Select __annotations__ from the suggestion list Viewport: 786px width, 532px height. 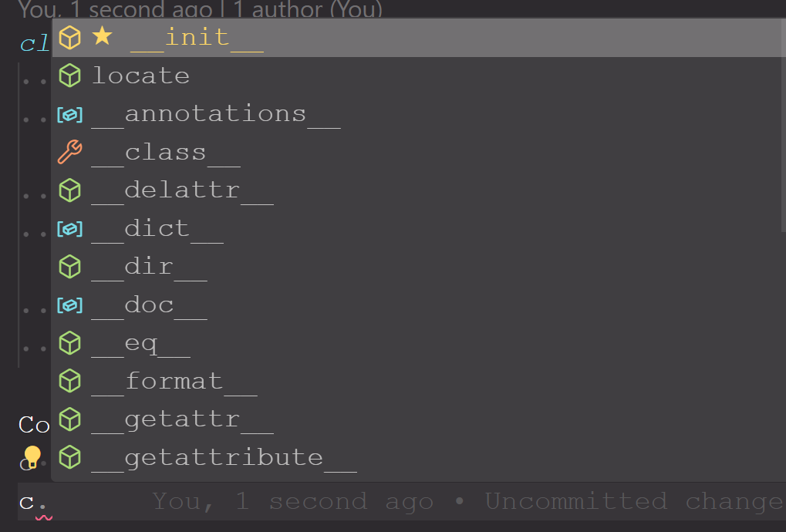[216, 113]
